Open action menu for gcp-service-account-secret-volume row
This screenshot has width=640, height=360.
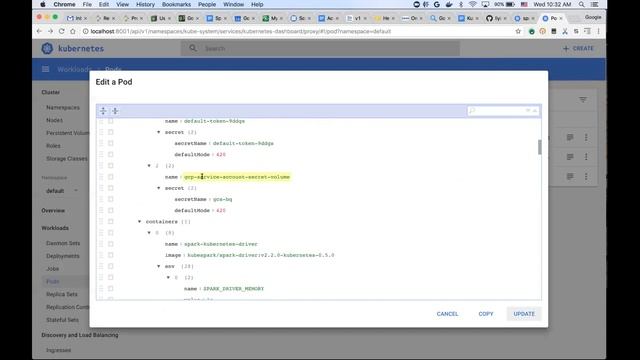[x=111, y=177]
